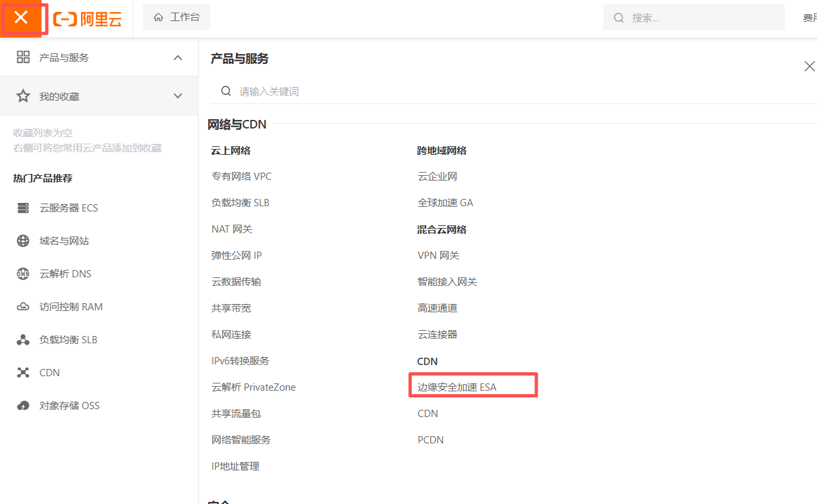Image resolution: width=817 pixels, height=504 pixels.
Task: Click the 跨地域网络 category heading
Action: (442, 150)
